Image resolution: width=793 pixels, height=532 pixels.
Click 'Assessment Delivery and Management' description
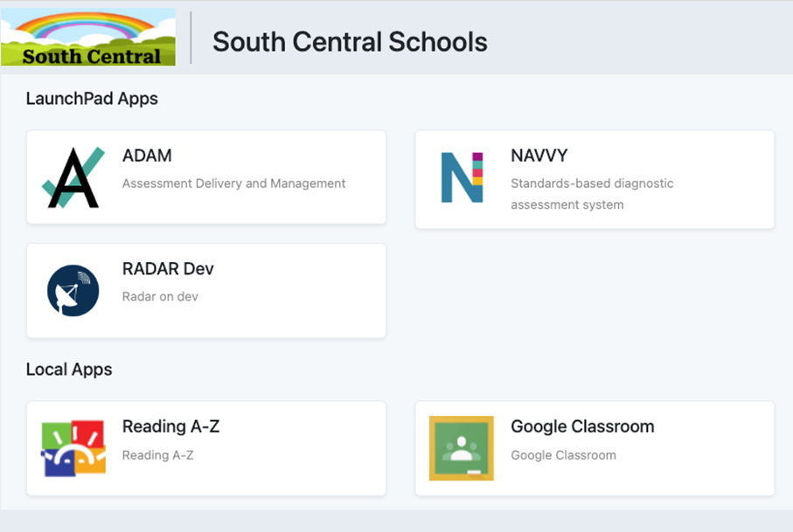[233, 183]
